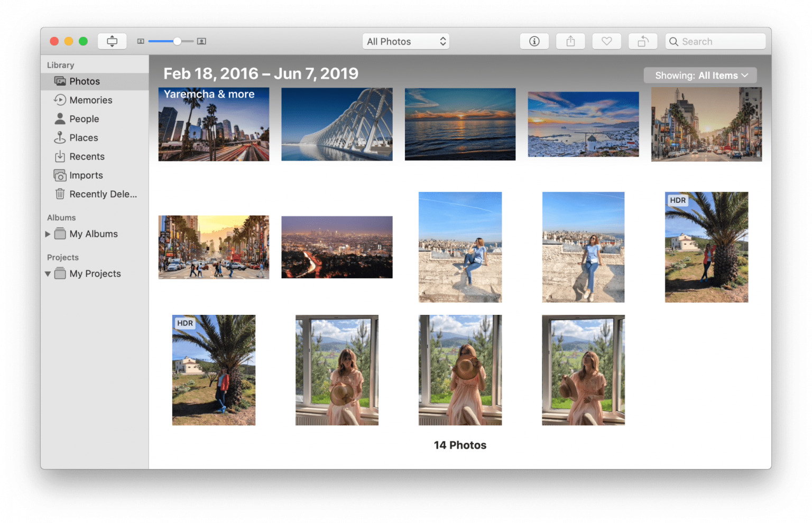Show recently imported photos via Imports
The image size is (812, 523).
86,175
